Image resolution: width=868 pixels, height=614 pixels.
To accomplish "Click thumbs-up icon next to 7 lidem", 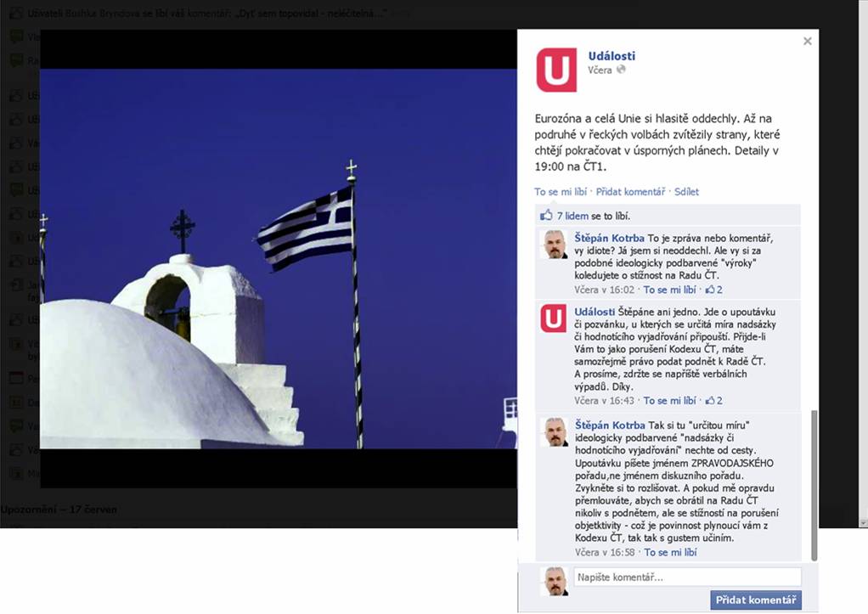I will tap(546, 216).
